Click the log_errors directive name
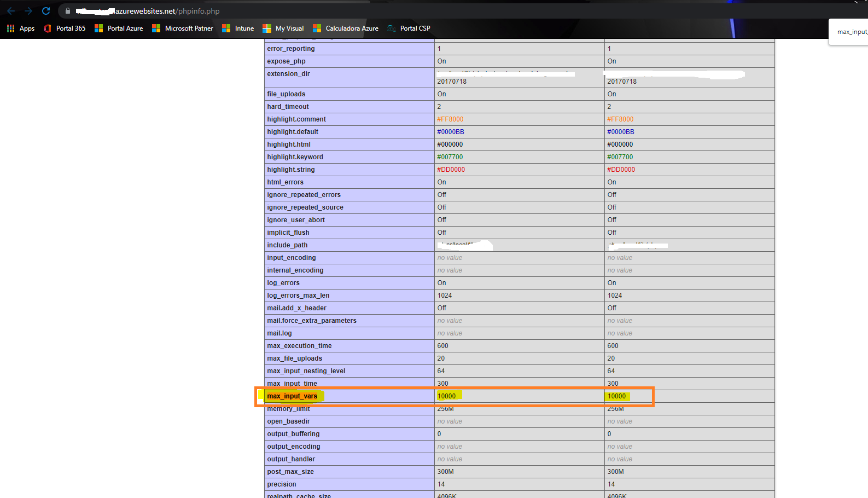868x498 pixels. [283, 283]
